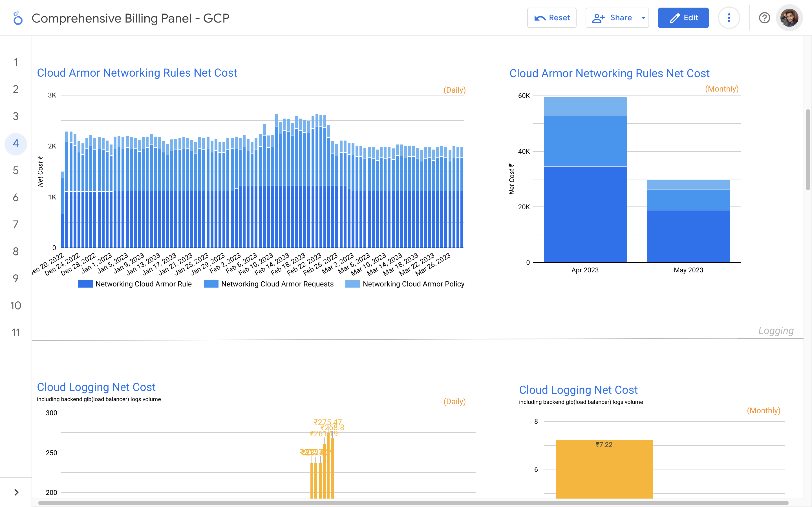Click the Reset button
The width and height of the screenshot is (812, 507).
click(551, 18)
